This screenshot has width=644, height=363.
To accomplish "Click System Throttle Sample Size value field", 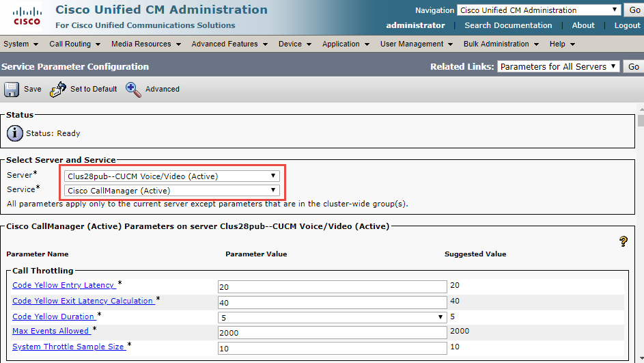I will click(x=333, y=348).
